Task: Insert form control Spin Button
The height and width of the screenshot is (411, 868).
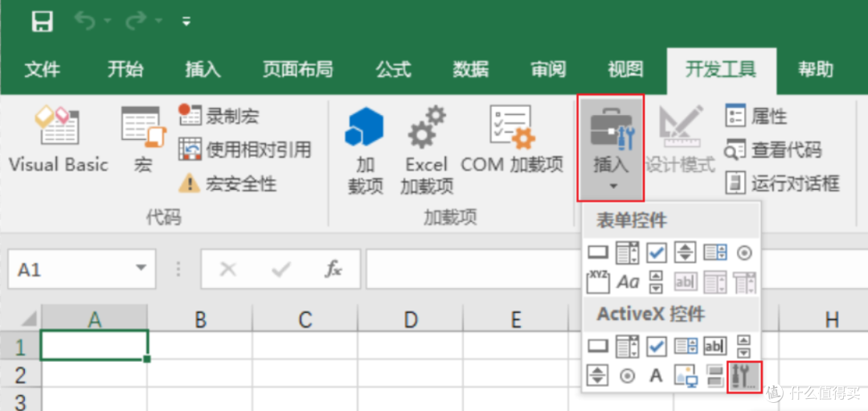Action: point(686,253)
